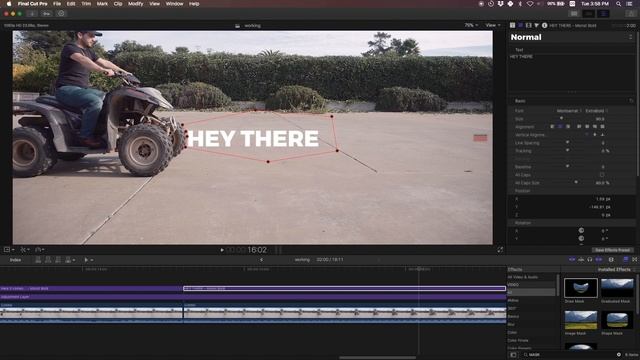Adjust the All Caps Size slider
Screen dimensions: 640x360
pyautogui.click(x=576, y=182)
